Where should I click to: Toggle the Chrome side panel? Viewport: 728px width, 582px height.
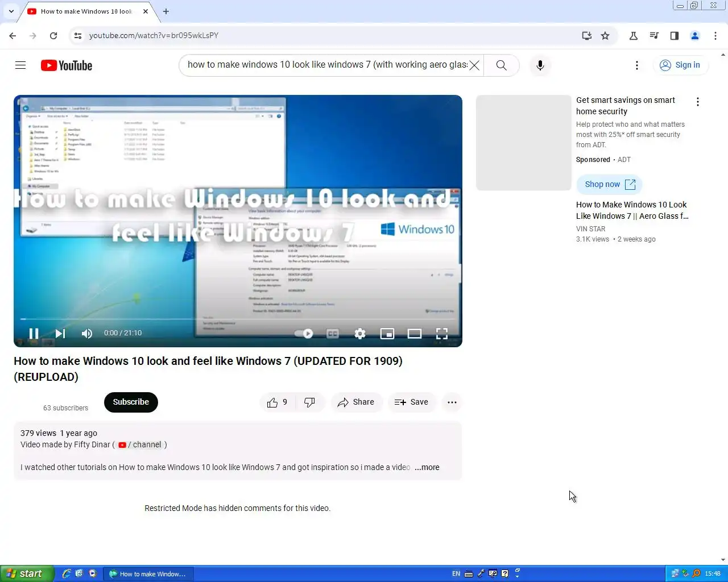(675, 35)
